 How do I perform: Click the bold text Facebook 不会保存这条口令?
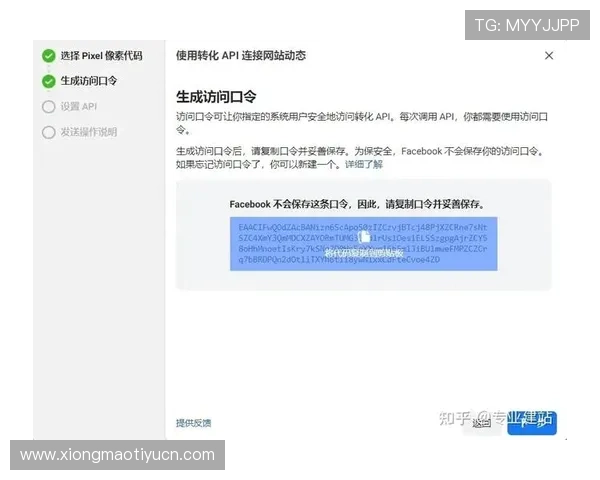[x=289, y=204]
